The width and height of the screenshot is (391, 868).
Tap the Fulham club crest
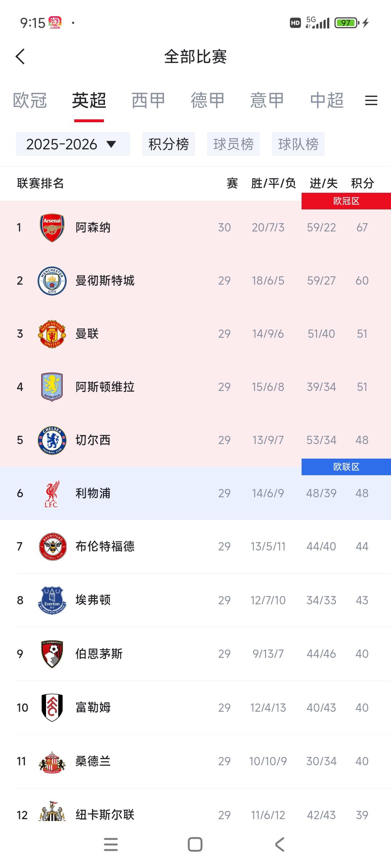pyautogui.click(x=52, y=707)
